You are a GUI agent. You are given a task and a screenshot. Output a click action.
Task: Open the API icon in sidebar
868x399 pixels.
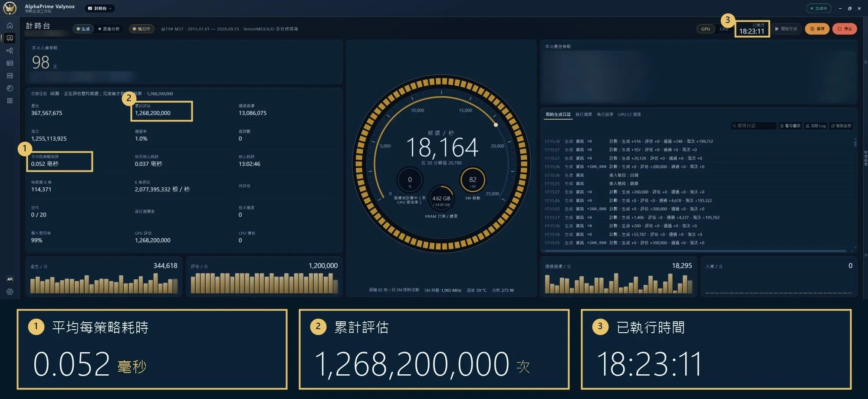[x=10, y=279]
